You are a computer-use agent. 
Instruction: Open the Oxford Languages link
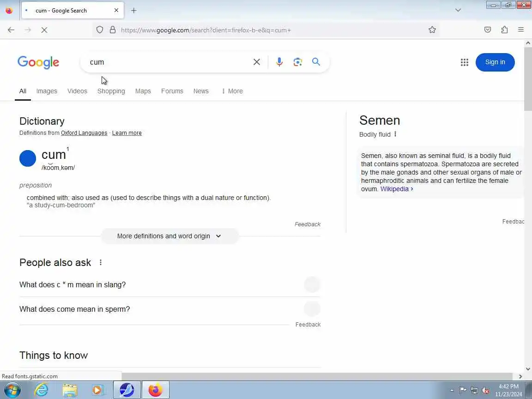coord(84,133)
